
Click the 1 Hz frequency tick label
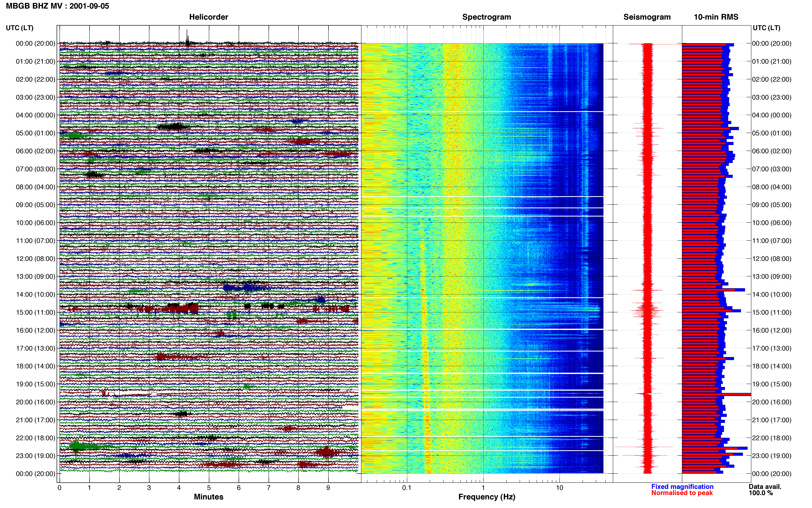click(x=483, y=487)
